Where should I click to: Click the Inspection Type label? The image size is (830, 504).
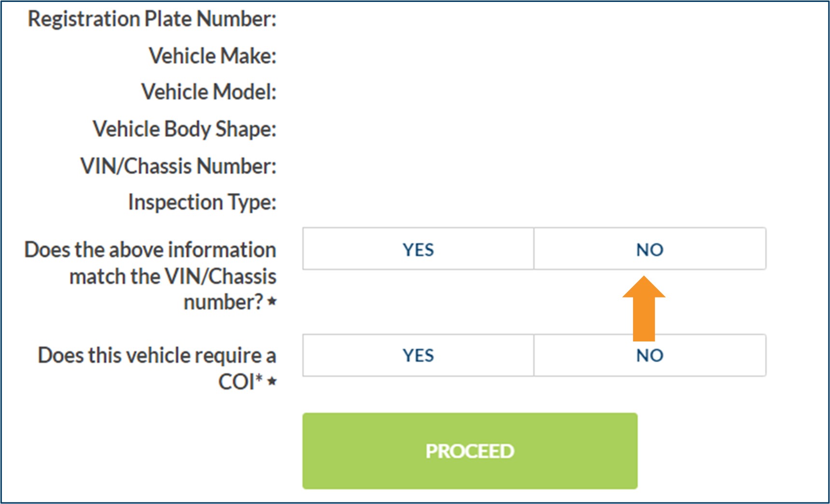coord(202,202)
